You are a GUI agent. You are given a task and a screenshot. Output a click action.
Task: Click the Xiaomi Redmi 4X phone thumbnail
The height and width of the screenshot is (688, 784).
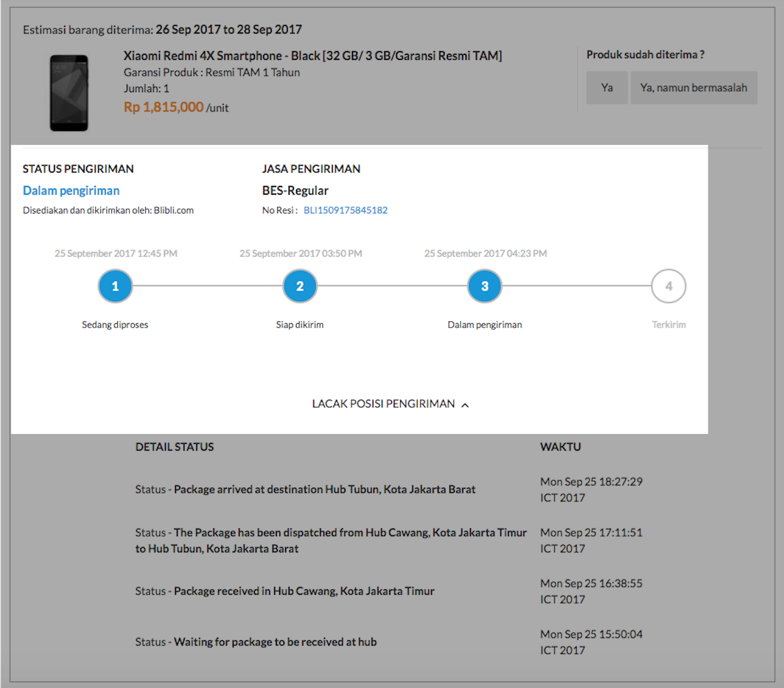tap(69, 93)
